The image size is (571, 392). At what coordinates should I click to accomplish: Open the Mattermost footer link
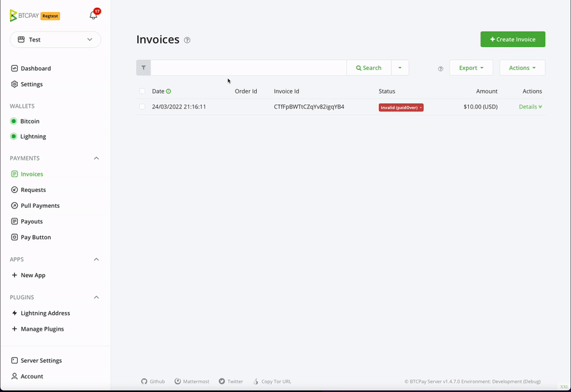(192, 381)
